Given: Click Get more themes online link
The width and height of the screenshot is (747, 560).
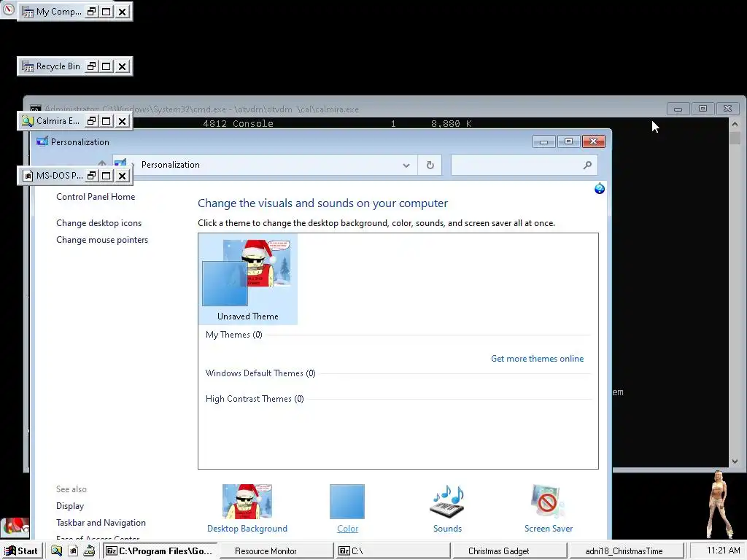Looking at the screenshot, I should pyautogui.click(x=537, y=359).
